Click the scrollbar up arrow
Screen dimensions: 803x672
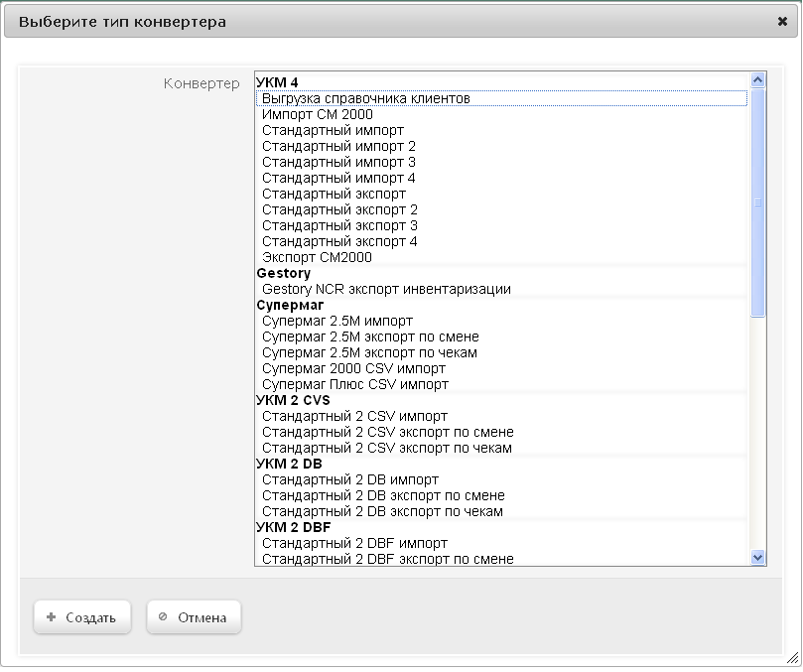point(757,79)
